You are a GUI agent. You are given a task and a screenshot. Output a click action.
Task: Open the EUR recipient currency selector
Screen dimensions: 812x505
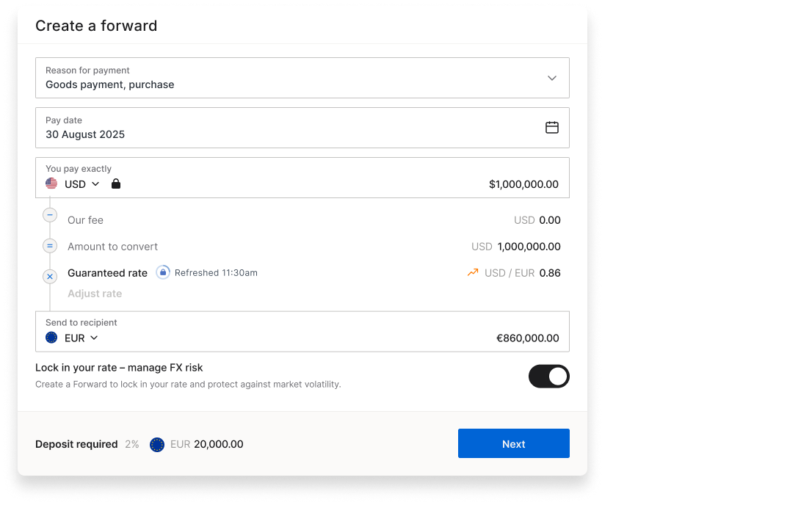(x=81, y=338)
